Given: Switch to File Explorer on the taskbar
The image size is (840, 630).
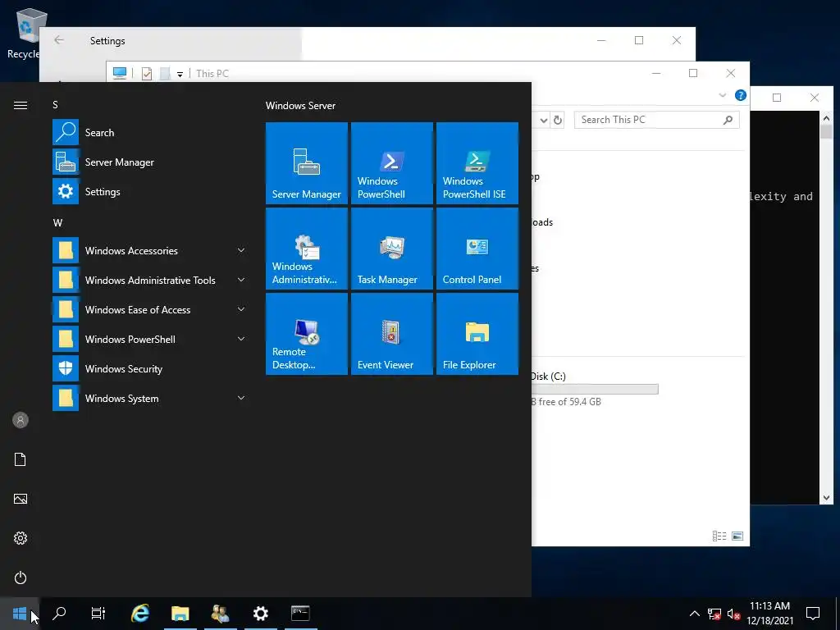Looking at the screenshot, I should pyautogui.click(x=180, y=614).
